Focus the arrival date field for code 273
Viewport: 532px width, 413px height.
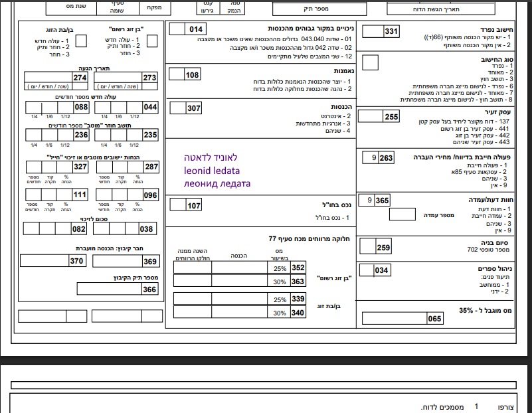click(x=118, y=77)
